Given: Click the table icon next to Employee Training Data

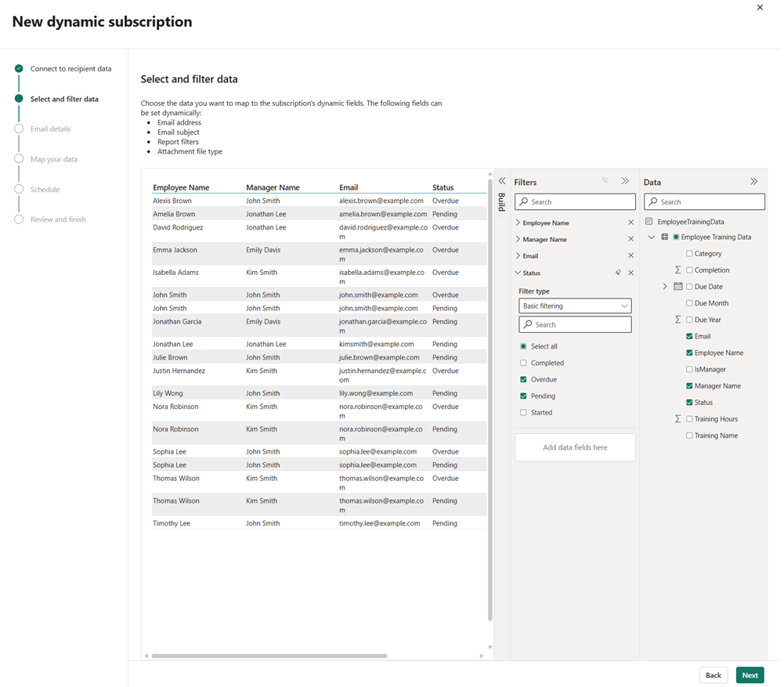Looking at the screenshot, I should 664,237.
